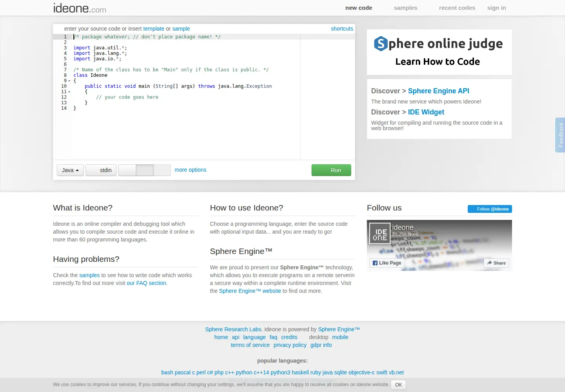Run the code with the green button

(331, 170)
